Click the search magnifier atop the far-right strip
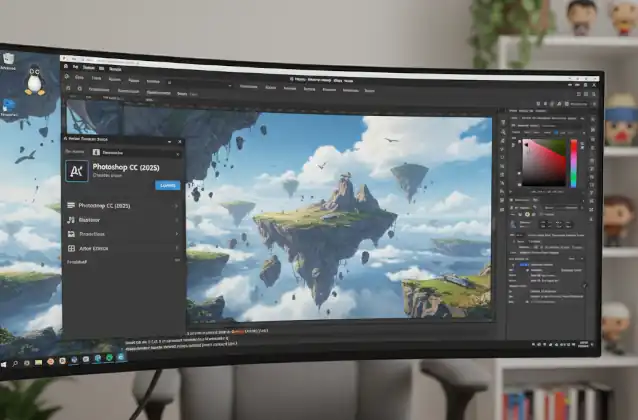 (592, 120)
